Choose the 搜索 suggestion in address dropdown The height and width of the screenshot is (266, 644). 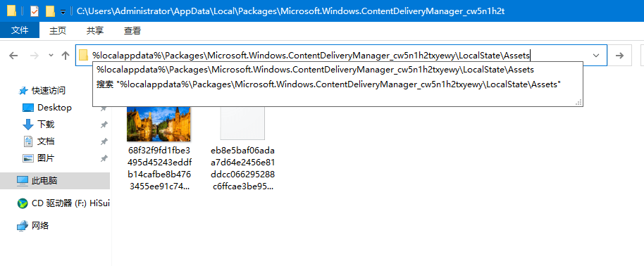328,84
